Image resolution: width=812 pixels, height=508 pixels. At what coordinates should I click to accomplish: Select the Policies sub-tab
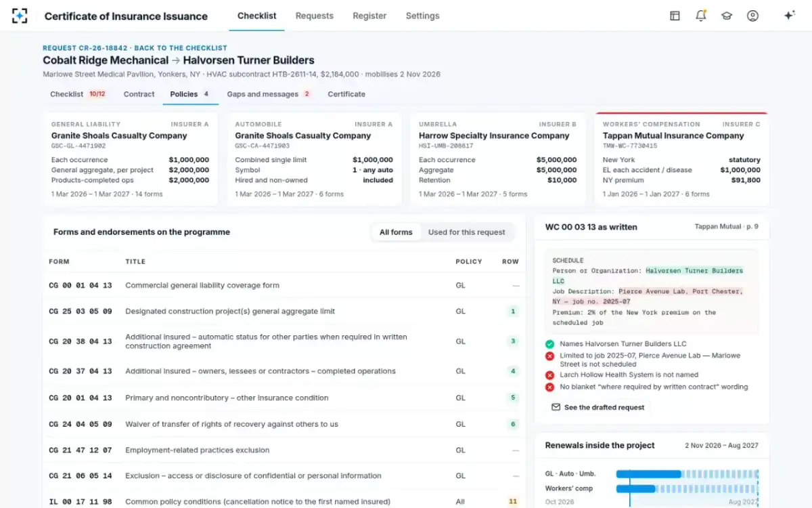[190, 94]
